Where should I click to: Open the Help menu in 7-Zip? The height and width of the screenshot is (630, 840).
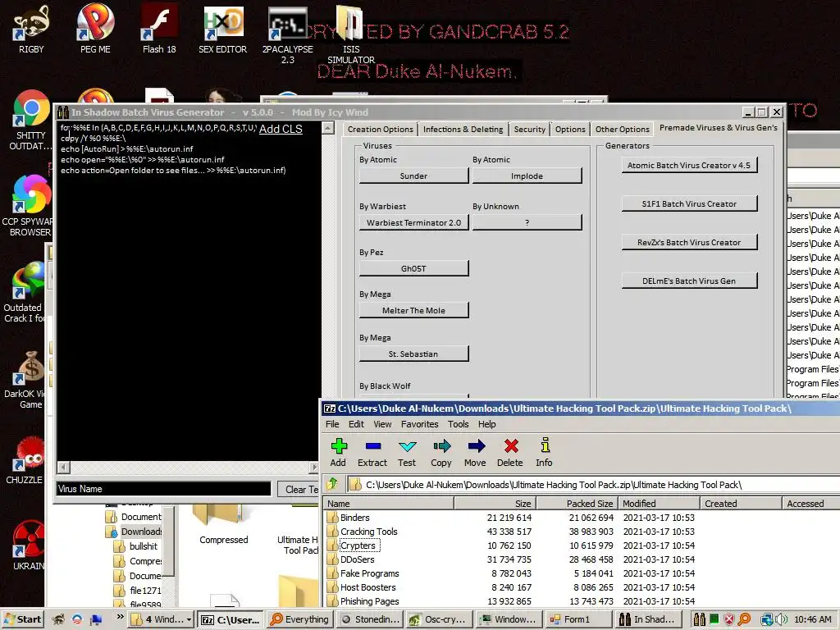487,424
